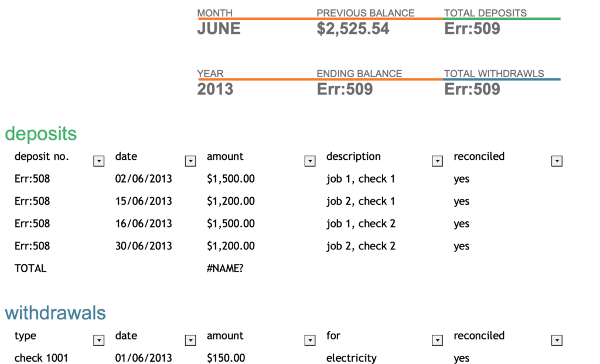
Task: Toggle the reconciled 'yes' for job 1 check 1
Action: (462, 178)
